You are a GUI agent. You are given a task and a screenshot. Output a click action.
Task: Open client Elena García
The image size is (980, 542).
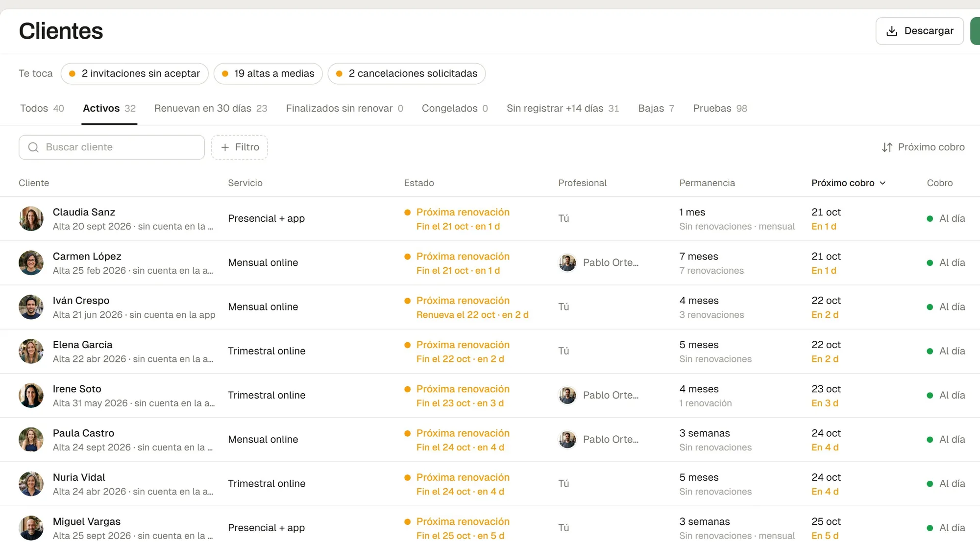click(x=83, y=345)
